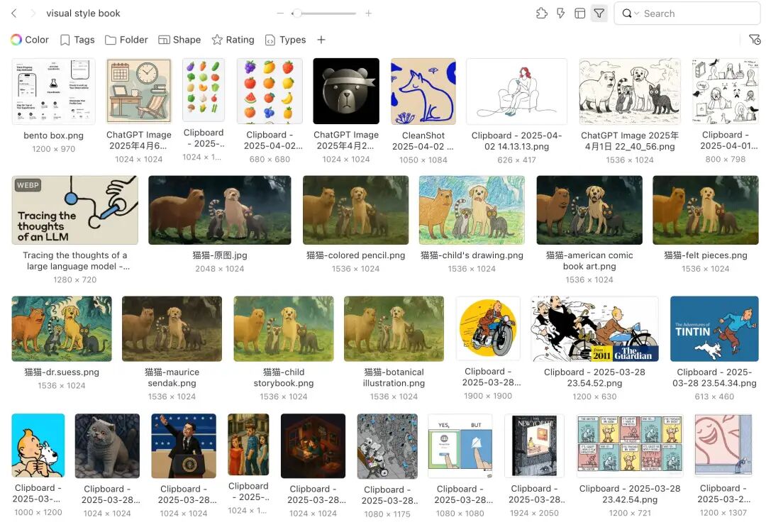The image size is (766, 532).
Task: Open the Rating filter
Action: (x=233, y=40)
